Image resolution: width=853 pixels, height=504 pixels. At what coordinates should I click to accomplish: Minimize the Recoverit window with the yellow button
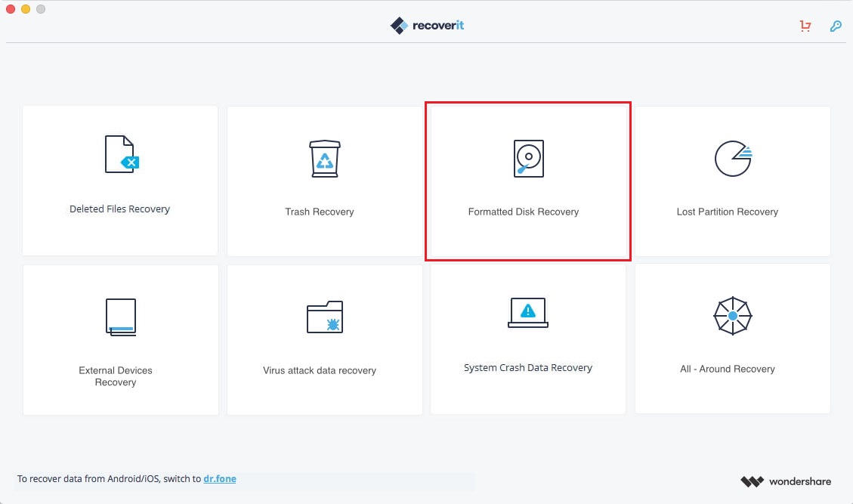tap(26, 9)
